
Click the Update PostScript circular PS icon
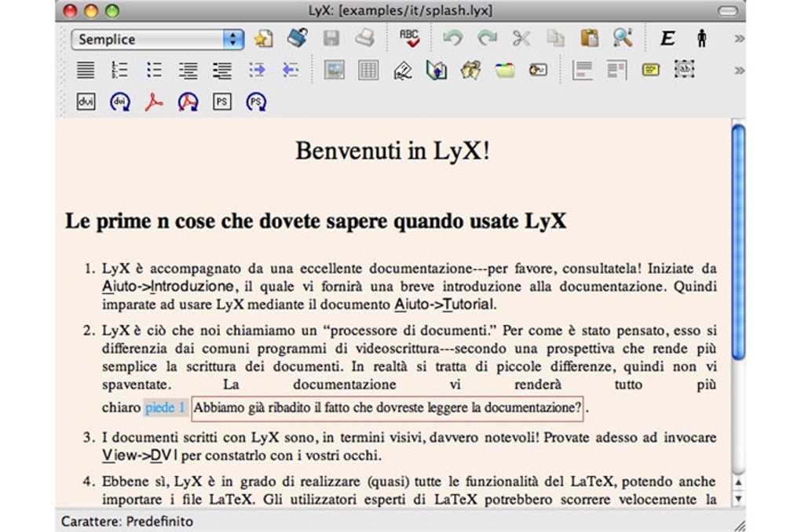coord(256,101)
